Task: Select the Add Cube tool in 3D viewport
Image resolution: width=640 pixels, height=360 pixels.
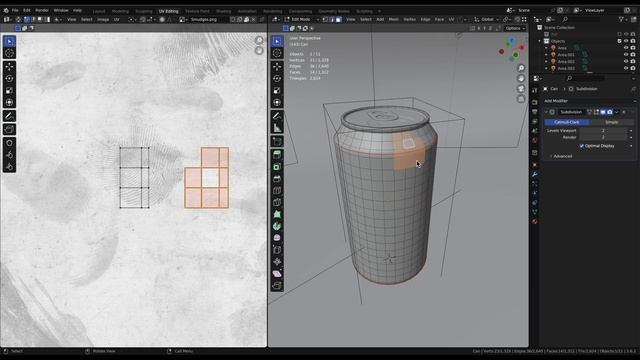Action: click(277, 141)
